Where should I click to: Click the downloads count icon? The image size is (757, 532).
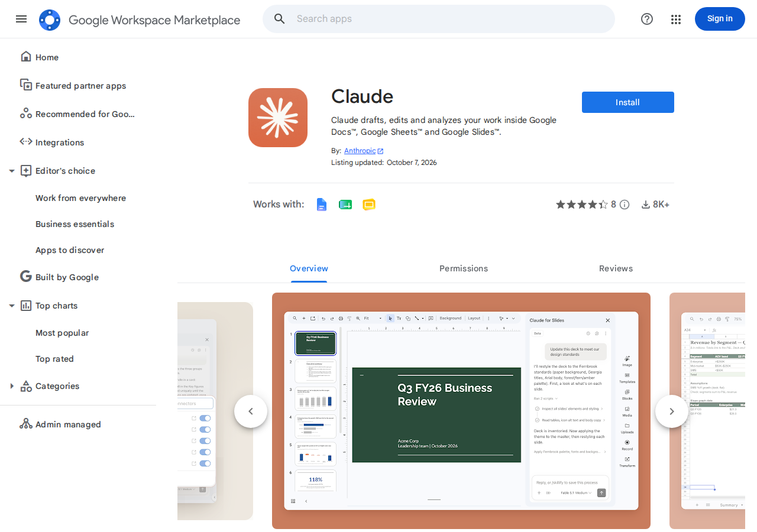[646, 205]
